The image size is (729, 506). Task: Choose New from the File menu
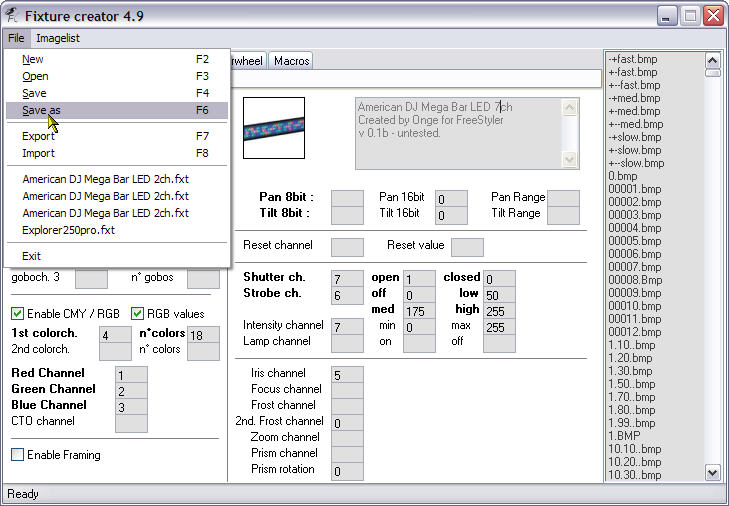[x=116, y=60]
